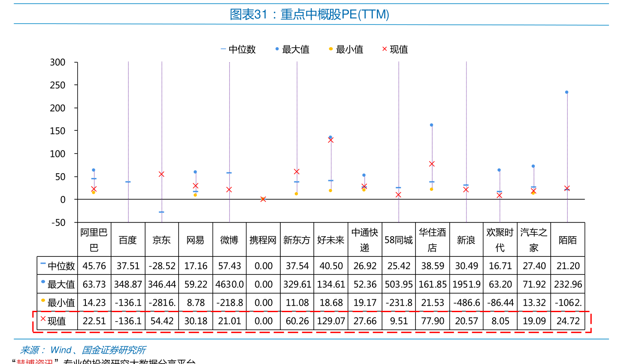Click the y-axis label 250
Image resolution: width=618 pixels, height=364 pixels.
(58, 85)
